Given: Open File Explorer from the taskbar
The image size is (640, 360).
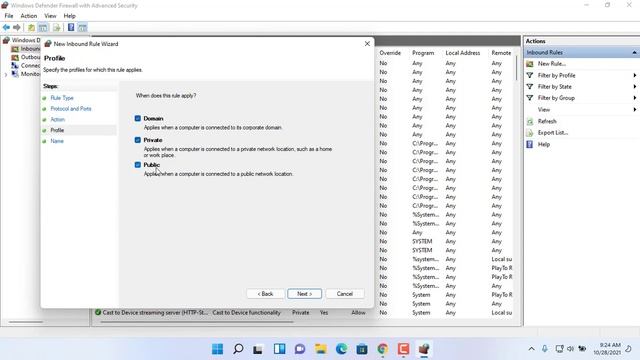Looking at the screenshot, I should click(321, 349).
